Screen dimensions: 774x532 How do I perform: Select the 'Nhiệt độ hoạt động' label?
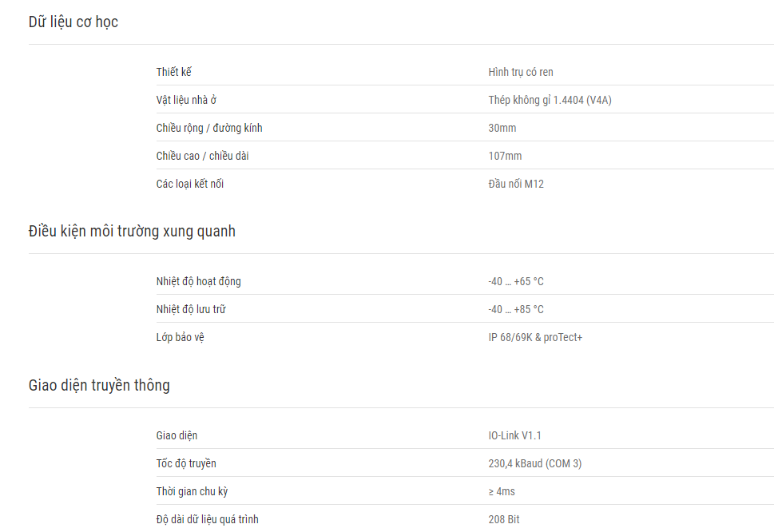click(x=198, y=282)
